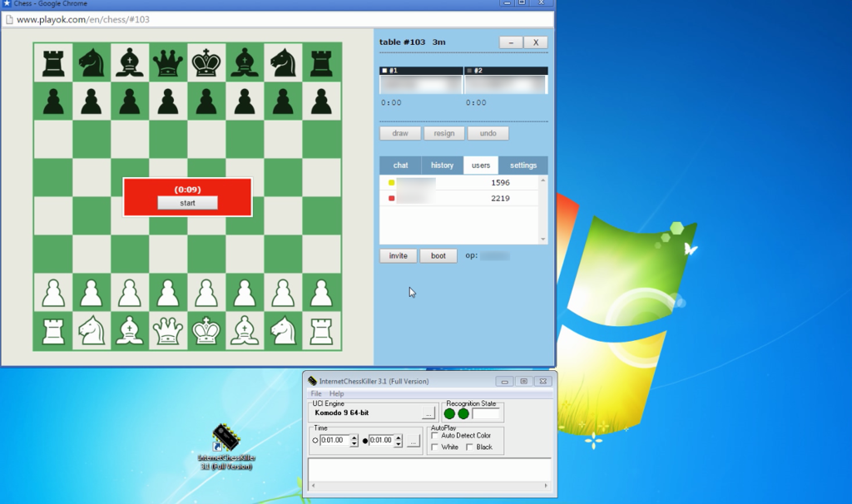Focus the Chrome address bar
The width and height of the screenshot is (852, 504).
tap(277, 20)
